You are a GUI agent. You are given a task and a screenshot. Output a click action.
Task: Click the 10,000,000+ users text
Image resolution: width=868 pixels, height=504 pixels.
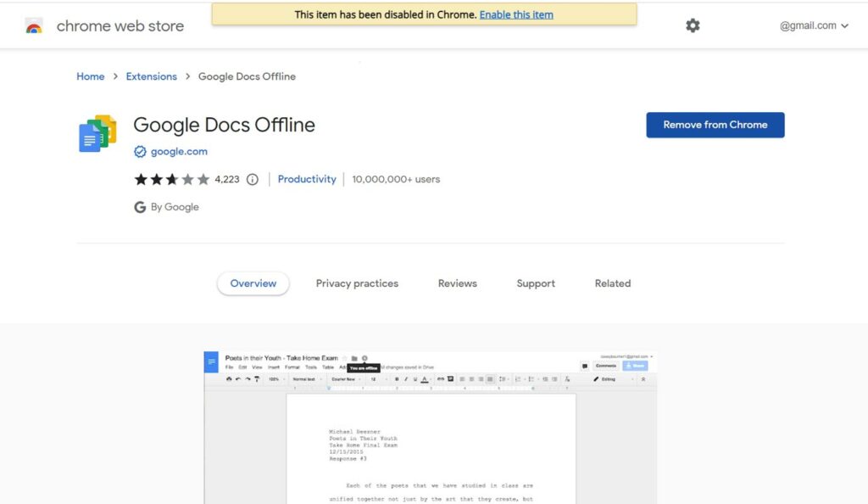396,179
